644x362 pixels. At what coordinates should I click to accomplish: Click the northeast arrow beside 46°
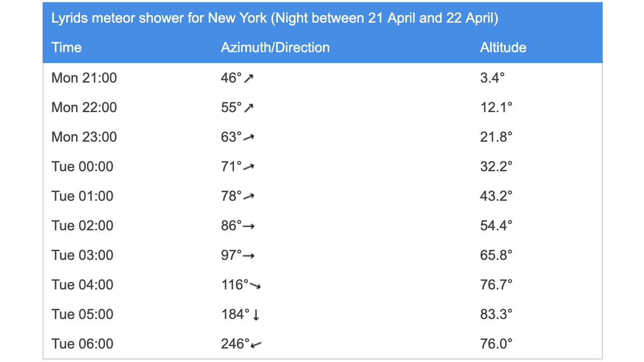tap(249, 78)
